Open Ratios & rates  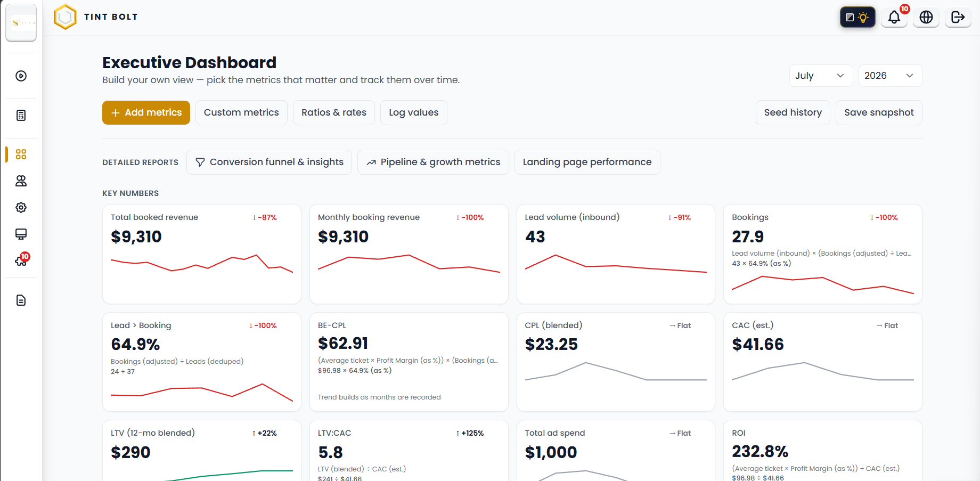click(x=334, y=112)
